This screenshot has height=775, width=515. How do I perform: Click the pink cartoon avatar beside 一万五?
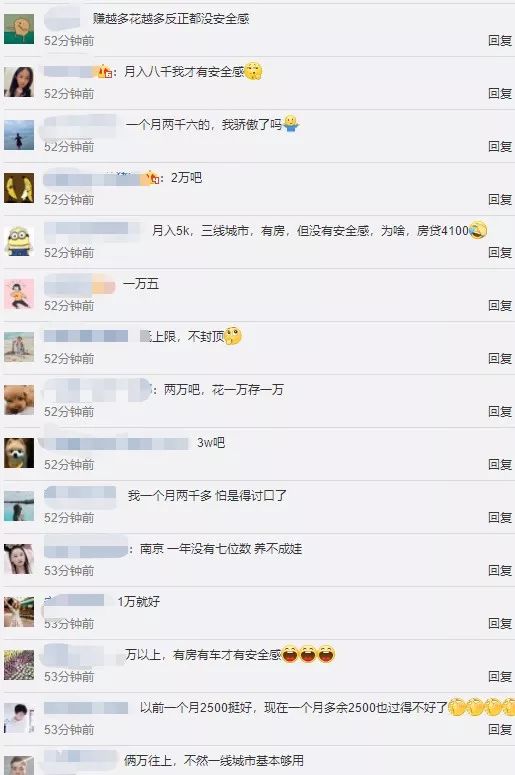pyautogui.click(x=19, y=294)
